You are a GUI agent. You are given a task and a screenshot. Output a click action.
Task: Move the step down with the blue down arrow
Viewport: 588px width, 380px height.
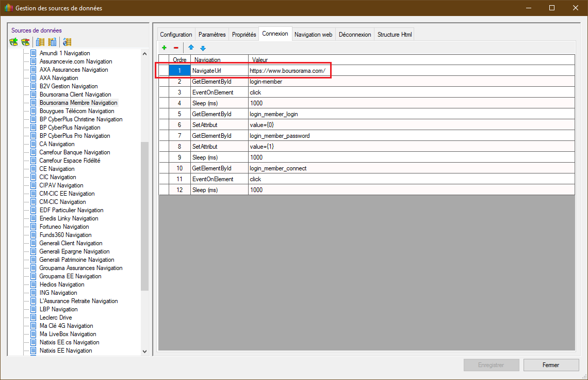click(x=203, y=48)
